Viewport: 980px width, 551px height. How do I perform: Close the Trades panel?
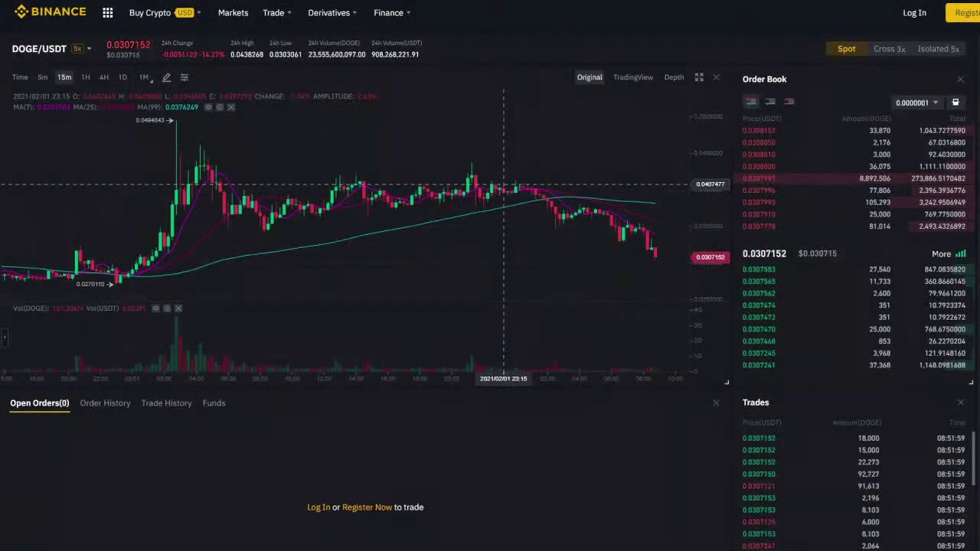[x=961, y=402]
